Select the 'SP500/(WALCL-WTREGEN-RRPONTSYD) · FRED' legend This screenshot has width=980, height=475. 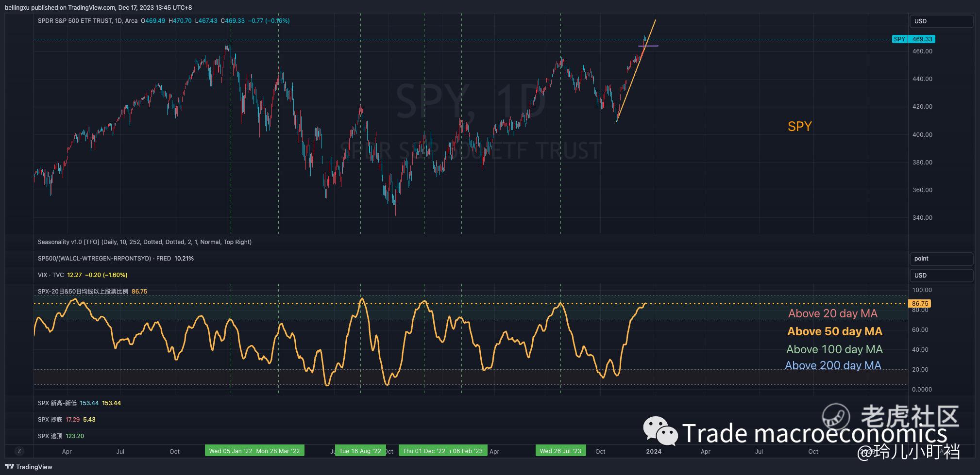click(104, 259)
